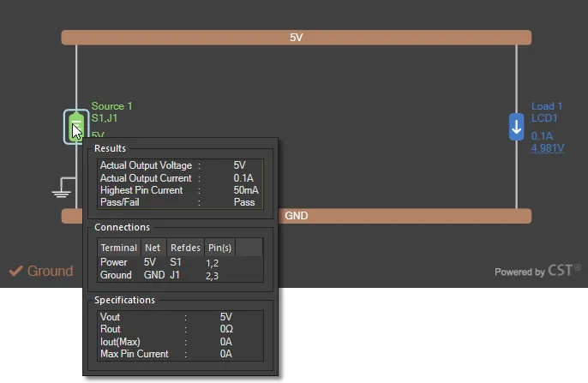Click the Pin(s) column header
The image size is (588, 383).
pos(219,248)
